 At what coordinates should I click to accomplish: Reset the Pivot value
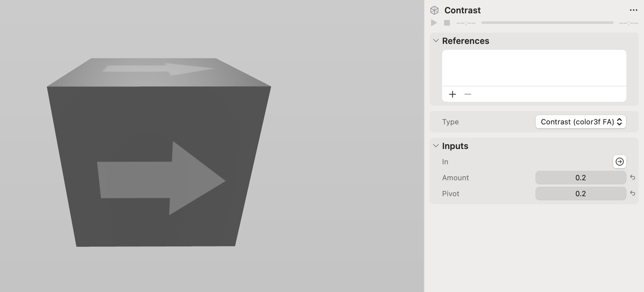pyautogui.click(x=633, y=194)
